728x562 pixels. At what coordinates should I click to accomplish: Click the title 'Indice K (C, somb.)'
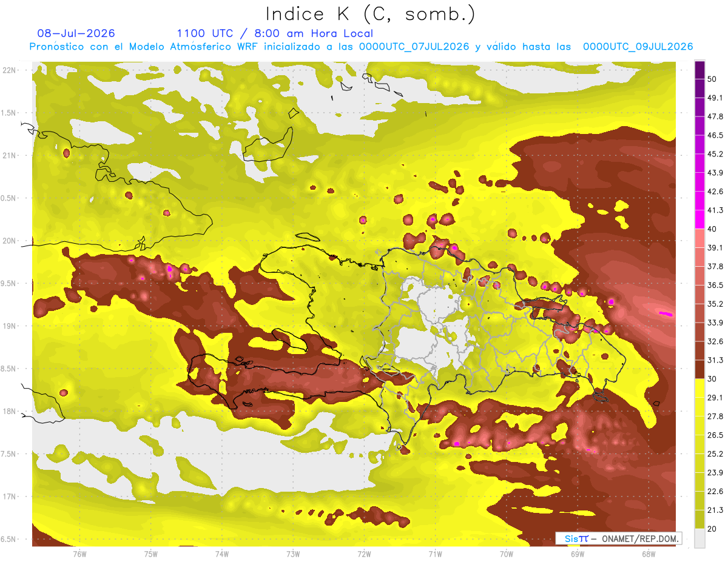pos(371,14)
